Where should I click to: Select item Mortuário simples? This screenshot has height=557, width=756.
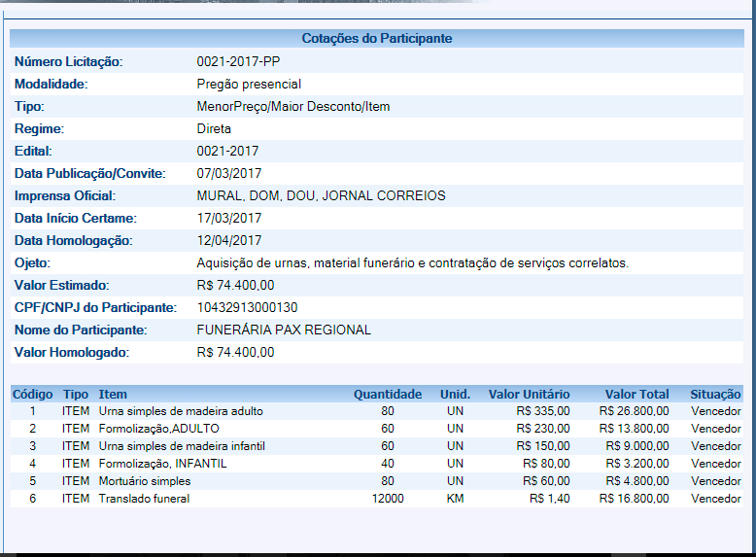point(145,481)
